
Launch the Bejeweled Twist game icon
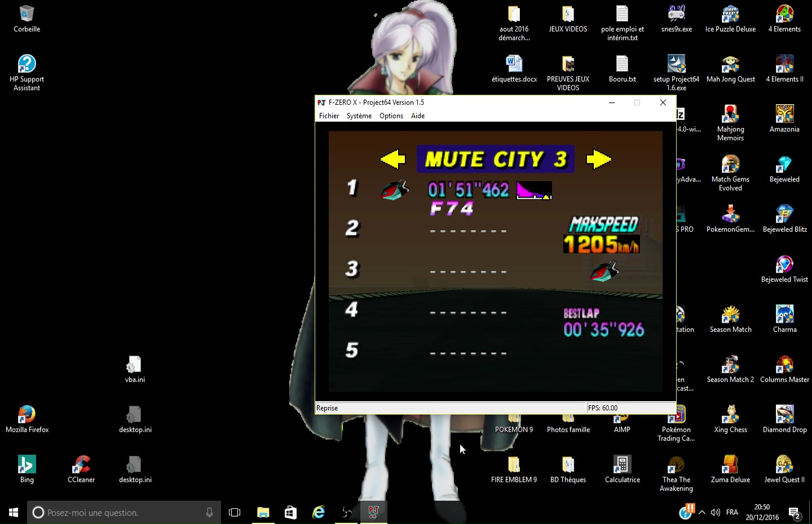(x=784, y=269)
